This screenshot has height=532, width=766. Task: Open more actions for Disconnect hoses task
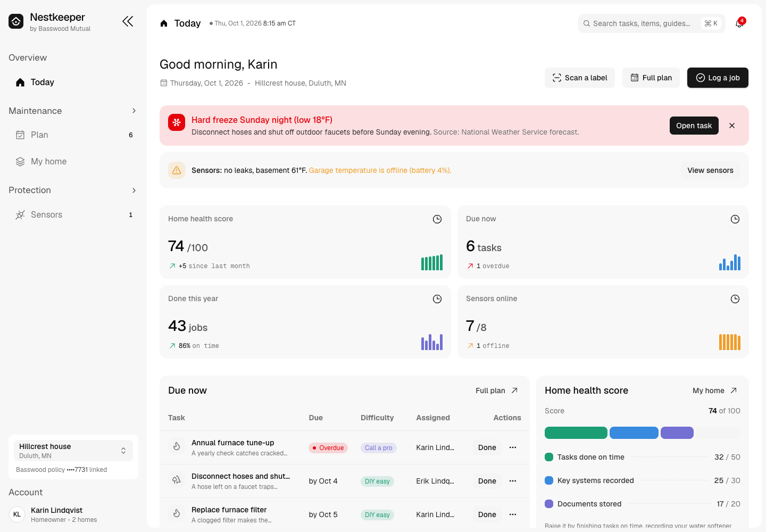513,481
